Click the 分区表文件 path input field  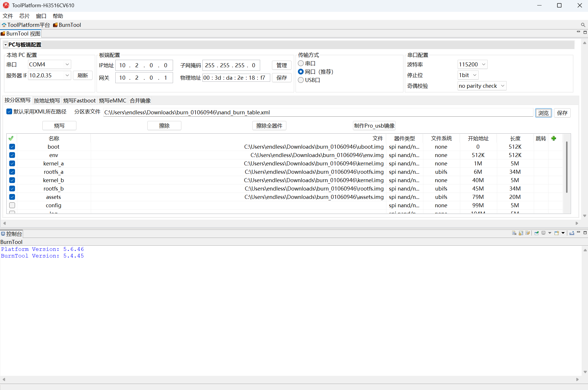coord(318,112)
